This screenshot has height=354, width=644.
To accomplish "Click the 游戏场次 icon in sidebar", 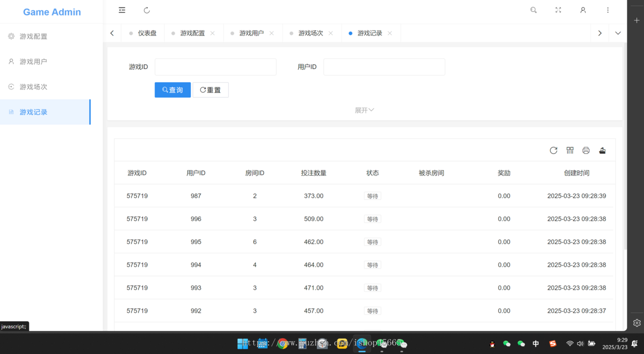I will [11, 87].
